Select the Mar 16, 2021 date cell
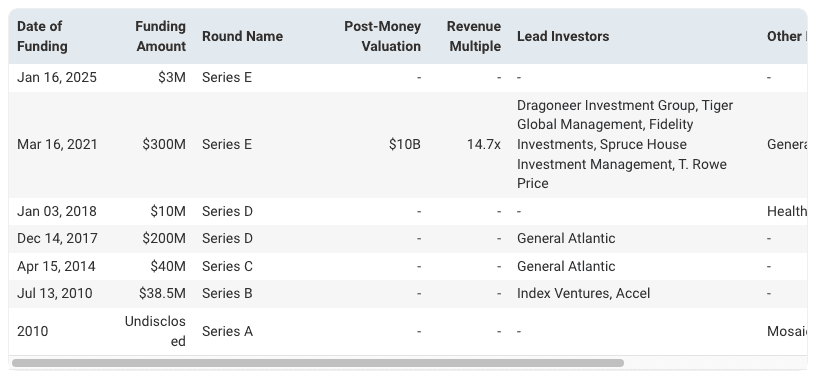 pos(57,144)
